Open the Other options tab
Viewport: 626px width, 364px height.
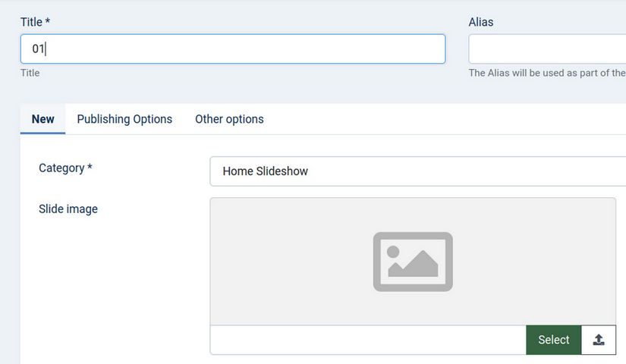pyautogui.click(x=229, y=119)
